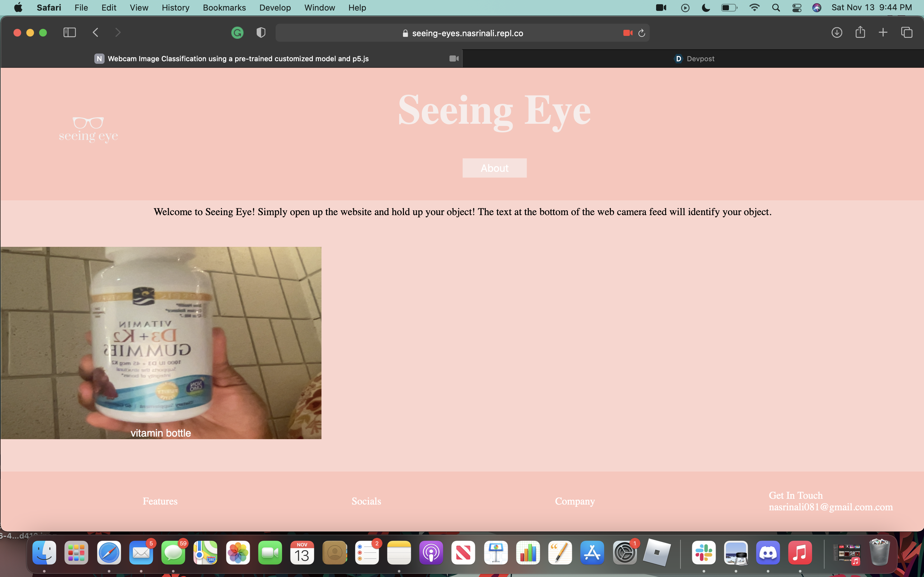Click the reload page icon
The height and width of the screenshot is (577, 924).
click(x=642, y=33)
